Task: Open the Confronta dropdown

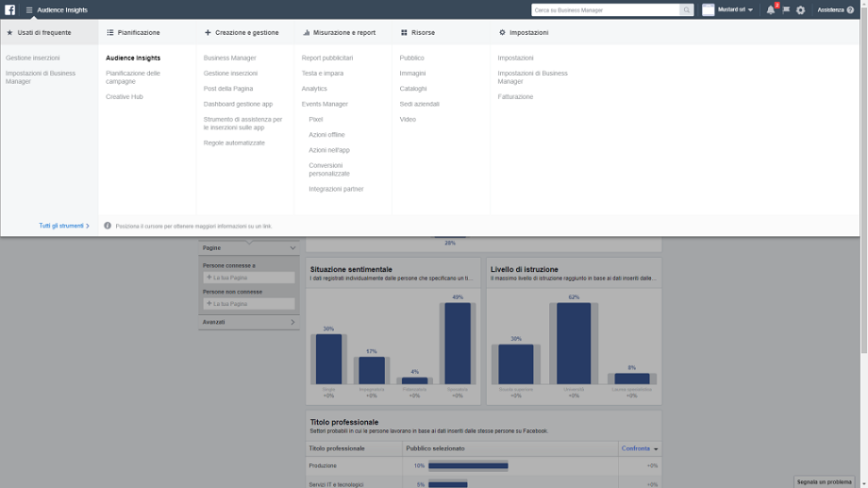Action: coord(640,448)
